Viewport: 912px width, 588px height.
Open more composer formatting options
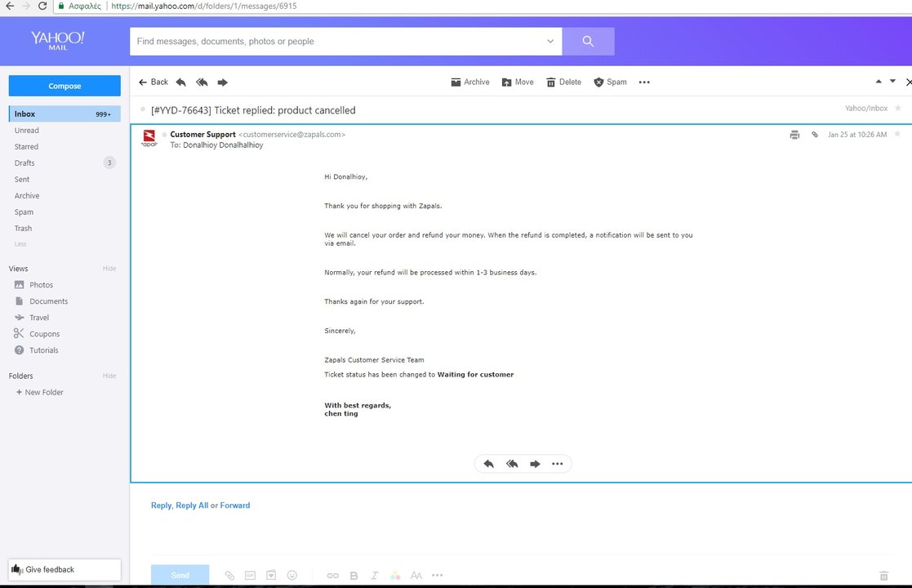[438, 575]
